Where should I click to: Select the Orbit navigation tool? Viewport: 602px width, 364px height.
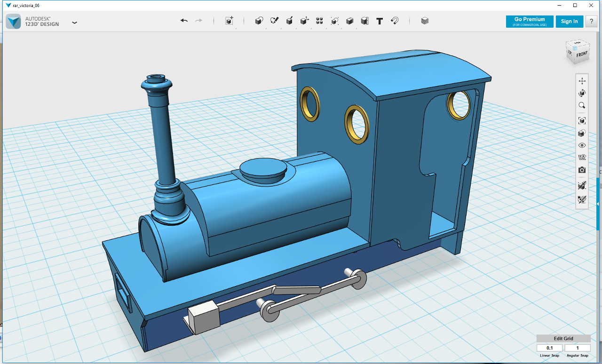[x=582, y=93]
